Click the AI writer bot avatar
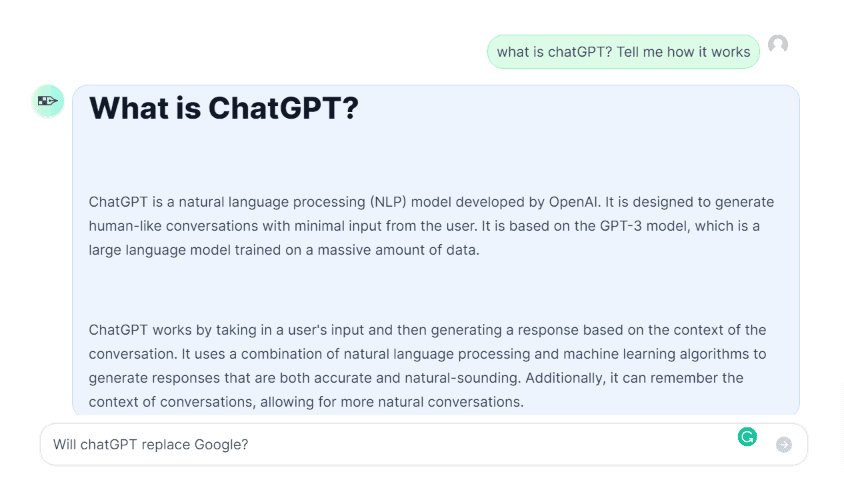The width and height of the screenshot is (844, 488). (48, 101)
